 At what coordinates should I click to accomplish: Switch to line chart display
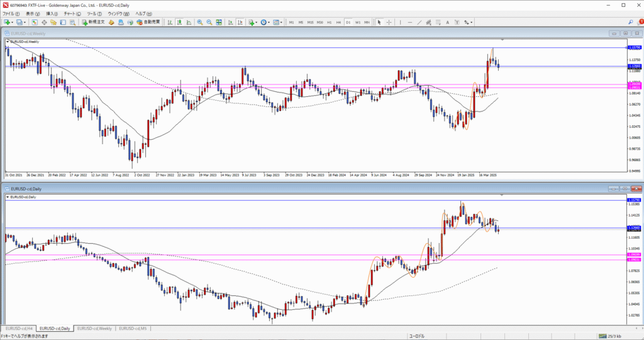[189, 22]
